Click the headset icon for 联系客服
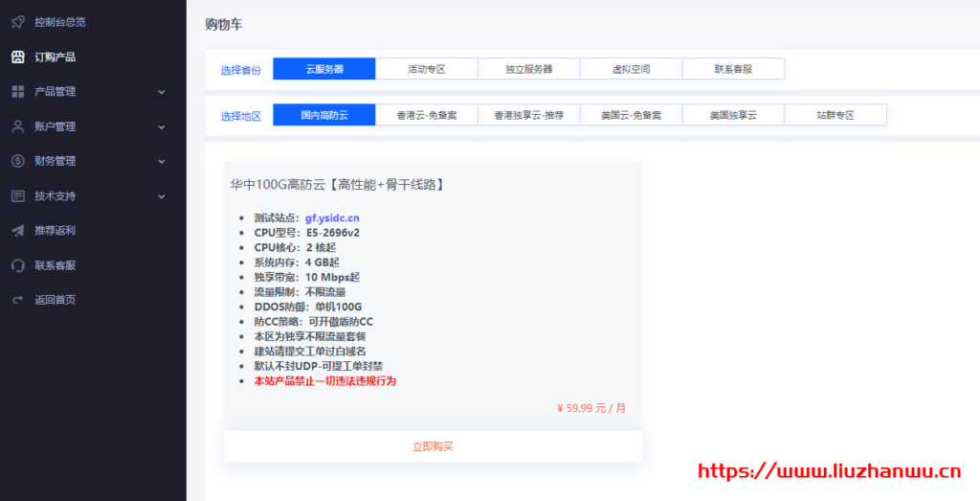Screen dimensions: 980x501 [x=17, y=264]
